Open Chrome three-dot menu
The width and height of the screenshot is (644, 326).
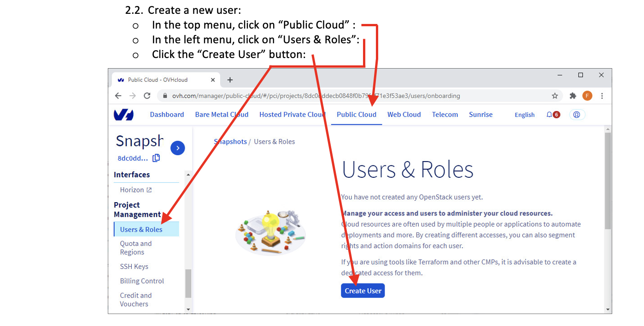[x=602, y=96]
